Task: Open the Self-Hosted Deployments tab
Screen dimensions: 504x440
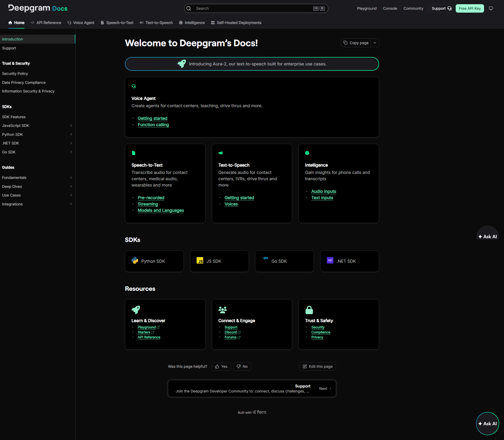Action: 236,23
